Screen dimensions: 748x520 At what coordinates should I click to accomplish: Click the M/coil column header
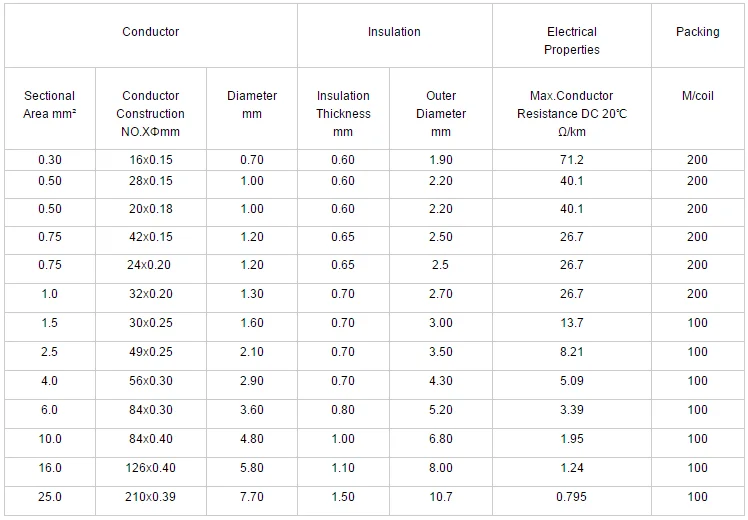point(697,96)
